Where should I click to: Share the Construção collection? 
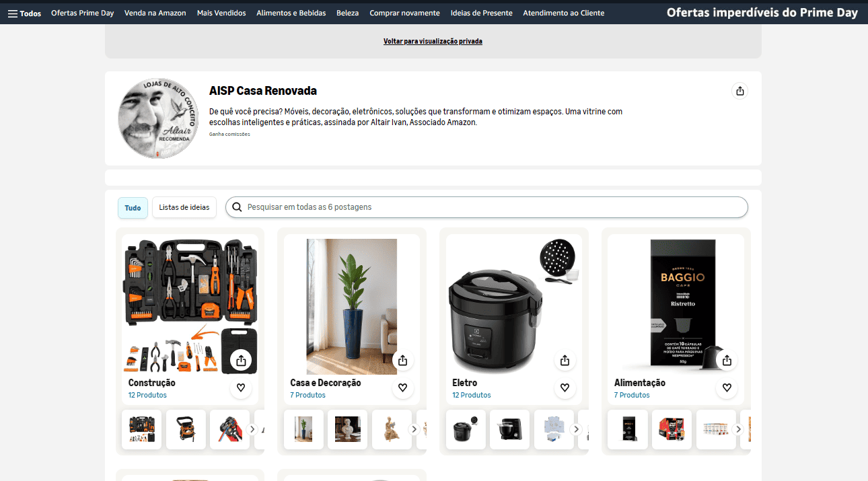point(242,360)
